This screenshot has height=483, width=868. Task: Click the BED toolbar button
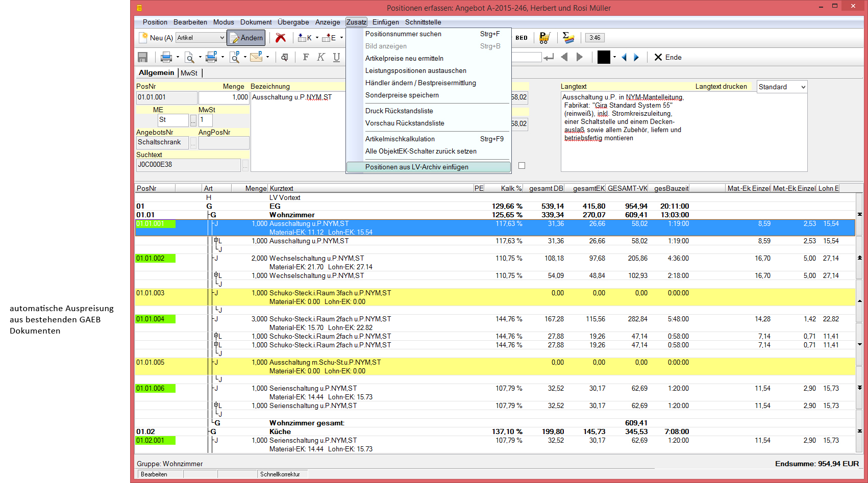[x=522, y=38]
